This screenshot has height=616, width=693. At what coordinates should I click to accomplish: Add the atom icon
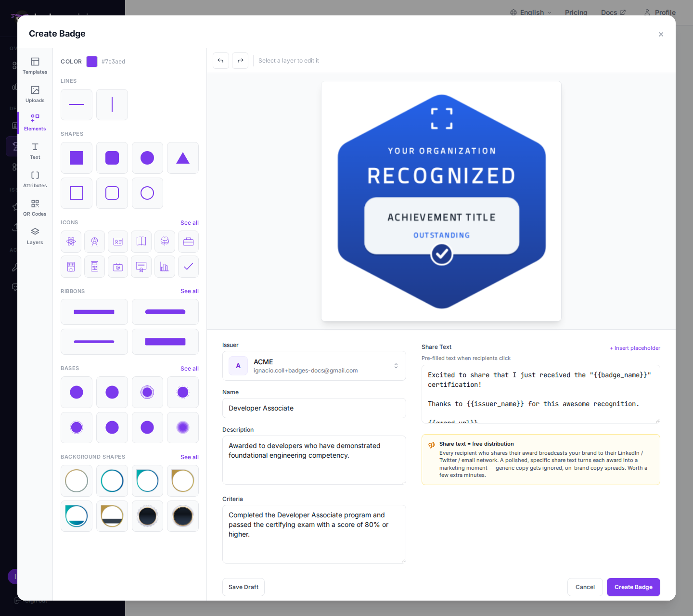(71, 242)
